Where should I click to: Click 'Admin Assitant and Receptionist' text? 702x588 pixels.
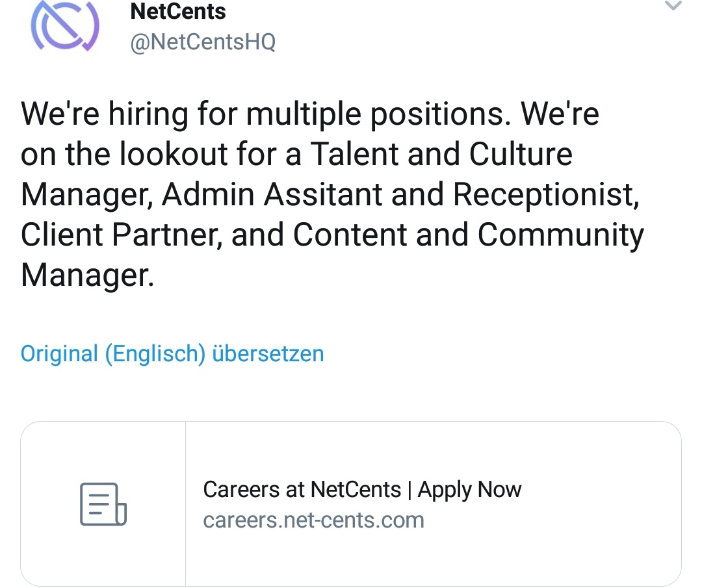click(x=398, y=195)
